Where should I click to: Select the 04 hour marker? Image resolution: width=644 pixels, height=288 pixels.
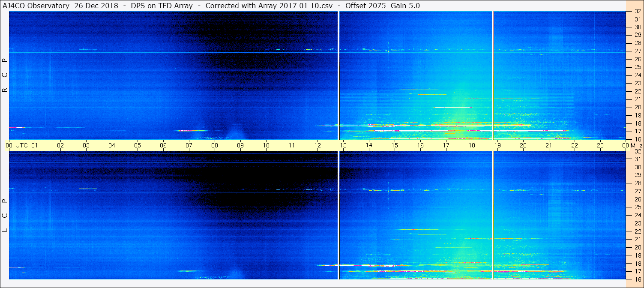click(x=112, y=145)
